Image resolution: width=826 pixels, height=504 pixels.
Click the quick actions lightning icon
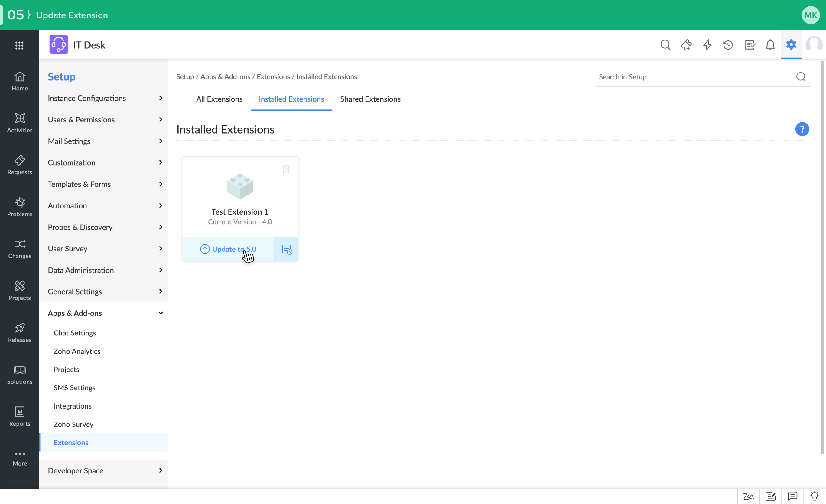(707, 45)
